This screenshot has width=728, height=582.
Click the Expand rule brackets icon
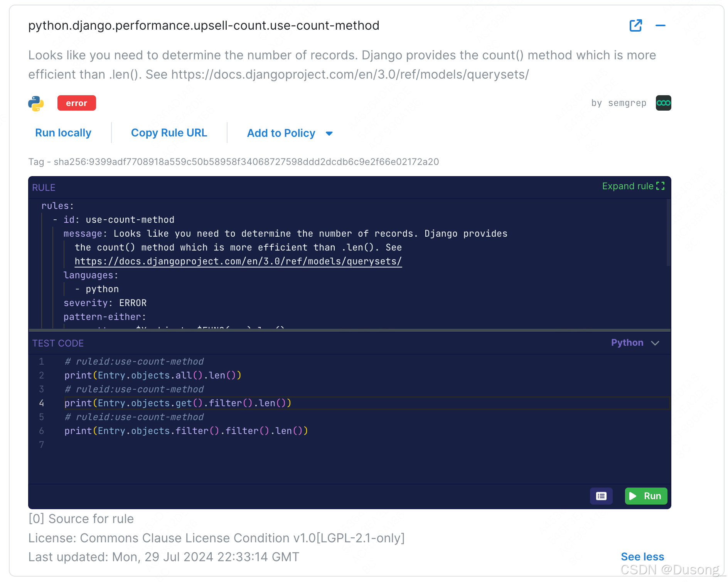coord(661,186)
